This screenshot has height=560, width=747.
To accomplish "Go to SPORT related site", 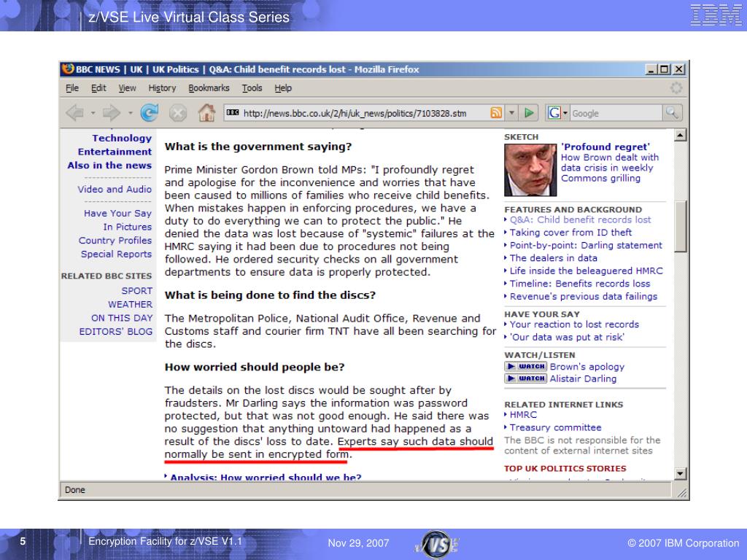I will point(136,290).
